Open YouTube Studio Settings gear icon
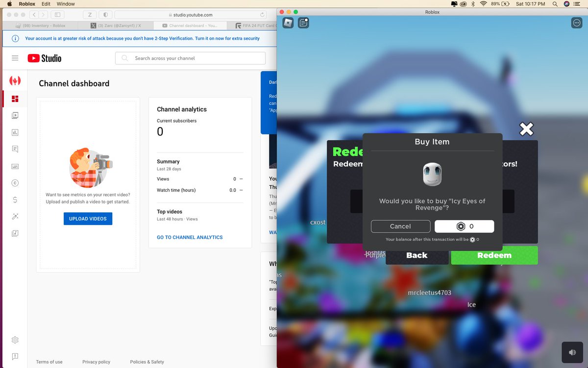The image size is (588, 368). click(x=15, y=340)
